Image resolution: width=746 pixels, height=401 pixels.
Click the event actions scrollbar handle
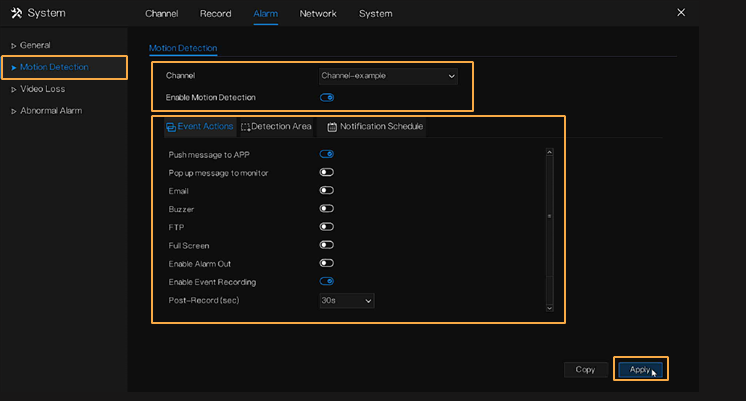pos(548,215)
